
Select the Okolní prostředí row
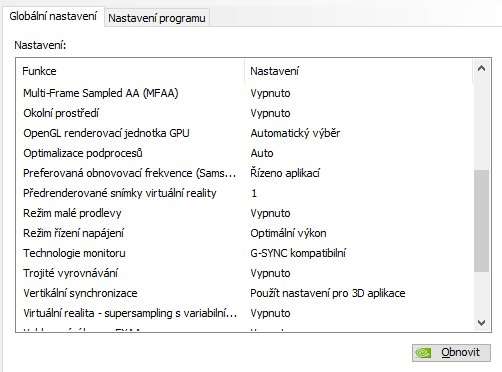[244, 113]
